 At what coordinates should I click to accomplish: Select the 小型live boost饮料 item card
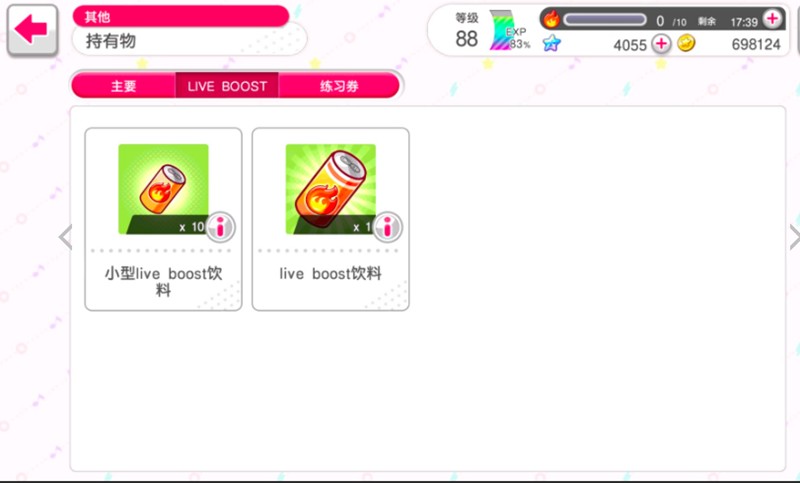pos(163,219)
